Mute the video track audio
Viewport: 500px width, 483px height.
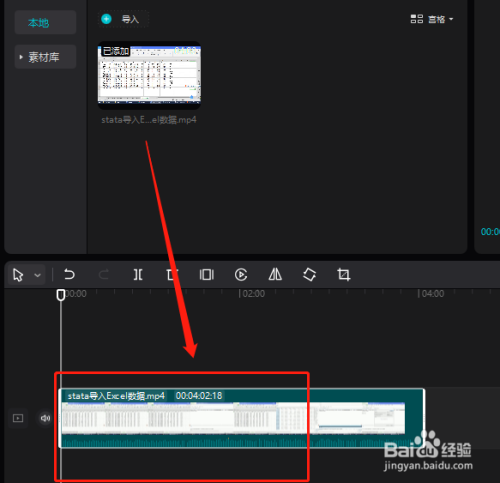(45, 418)
